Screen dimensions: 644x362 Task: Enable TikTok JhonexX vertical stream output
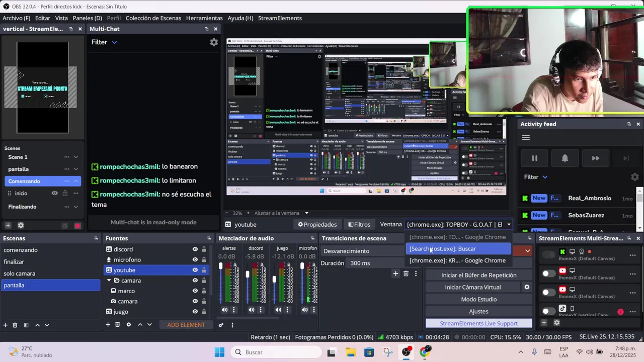pos(548,311)
